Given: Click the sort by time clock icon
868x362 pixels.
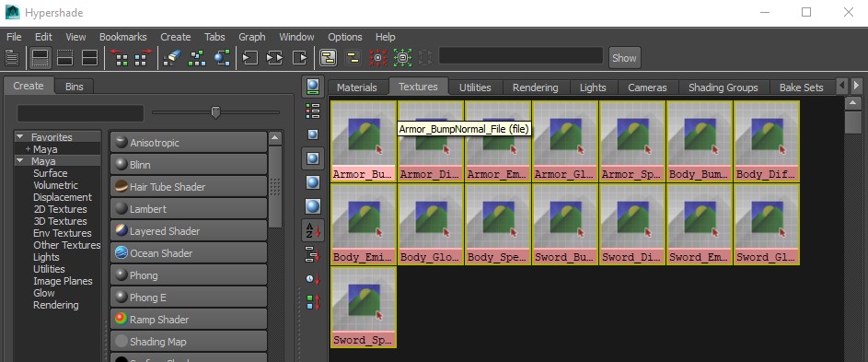Looking at the screenshot, I should click(313, 278).
